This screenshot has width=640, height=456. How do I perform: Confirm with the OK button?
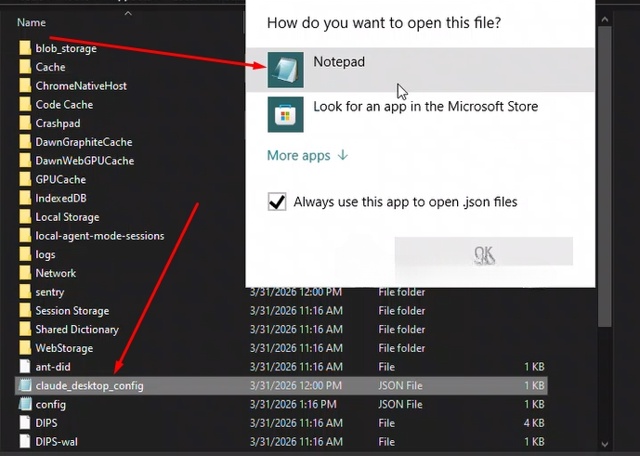(484, 251)
